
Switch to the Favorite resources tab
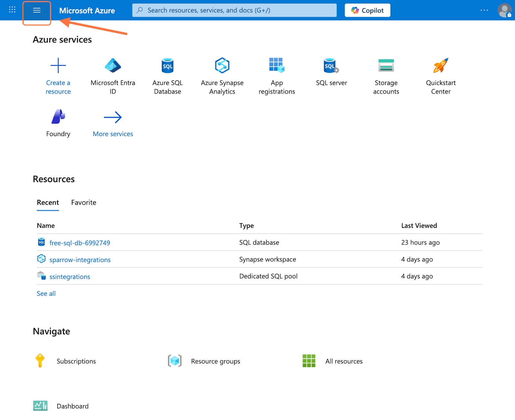(84, 202)
